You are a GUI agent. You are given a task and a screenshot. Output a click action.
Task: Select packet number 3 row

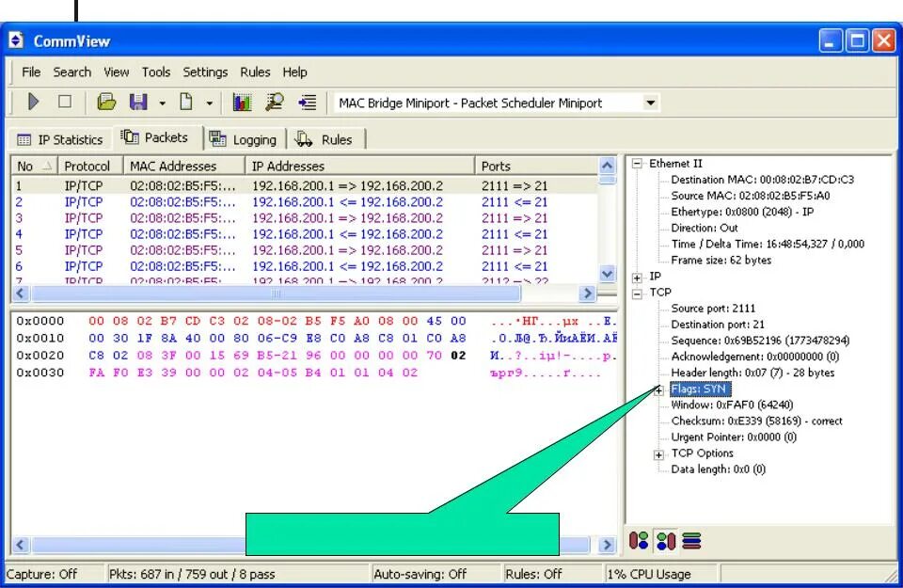pos(305,217)
